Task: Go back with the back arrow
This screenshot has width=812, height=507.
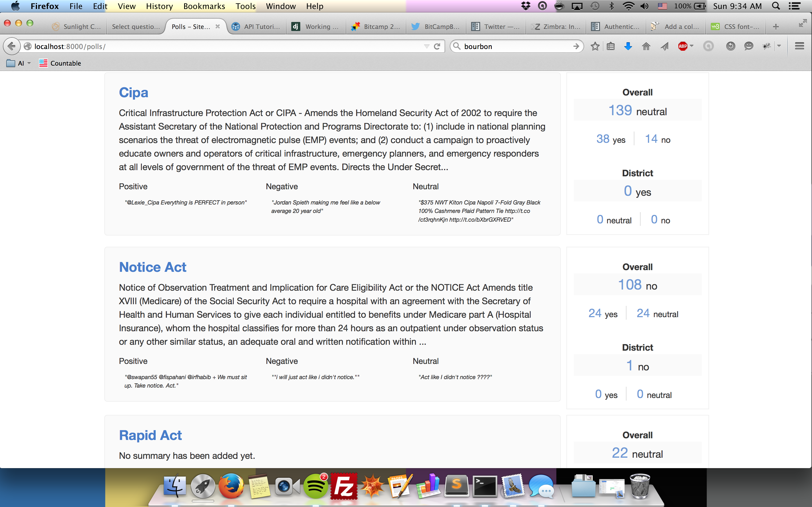Action: click(x=12, y=46)
